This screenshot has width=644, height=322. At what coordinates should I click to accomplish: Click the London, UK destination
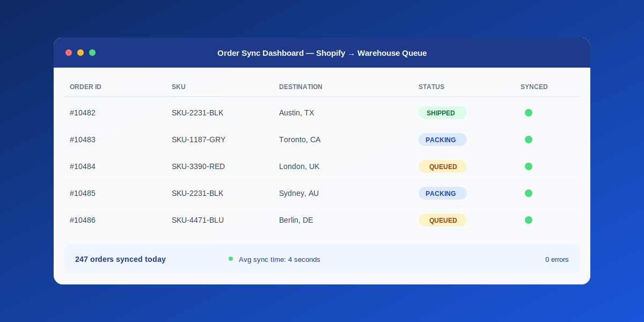[299, 166]
